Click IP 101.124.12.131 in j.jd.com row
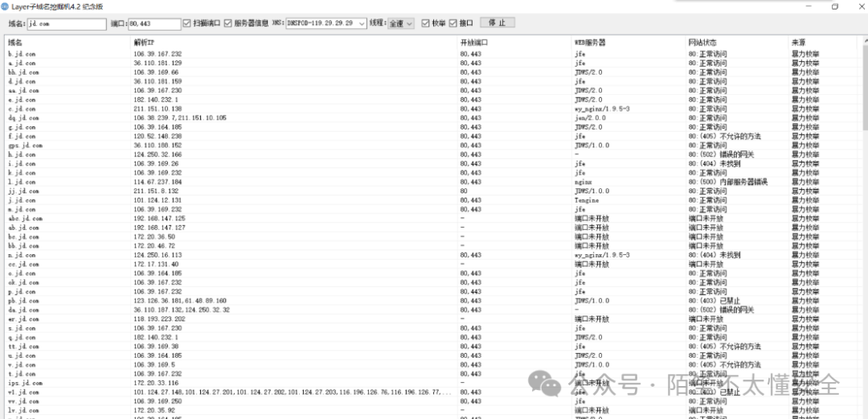 158,200
